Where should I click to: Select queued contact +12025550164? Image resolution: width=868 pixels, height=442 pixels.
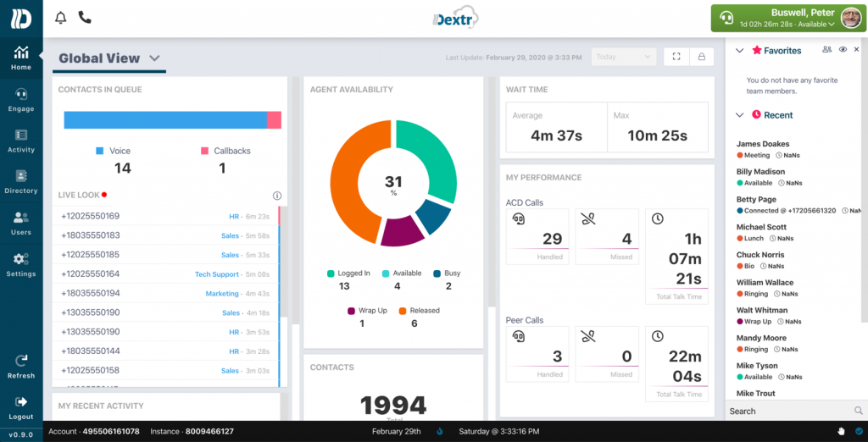165,273
